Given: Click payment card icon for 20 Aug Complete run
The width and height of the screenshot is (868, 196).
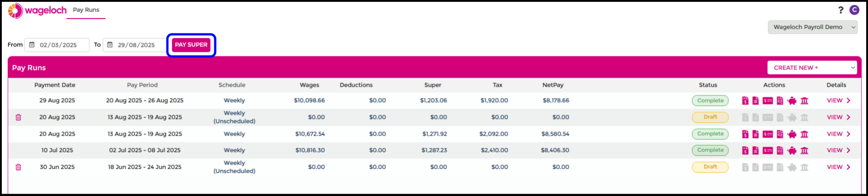Looking at the screenshot, I should [x=767, y=134].
